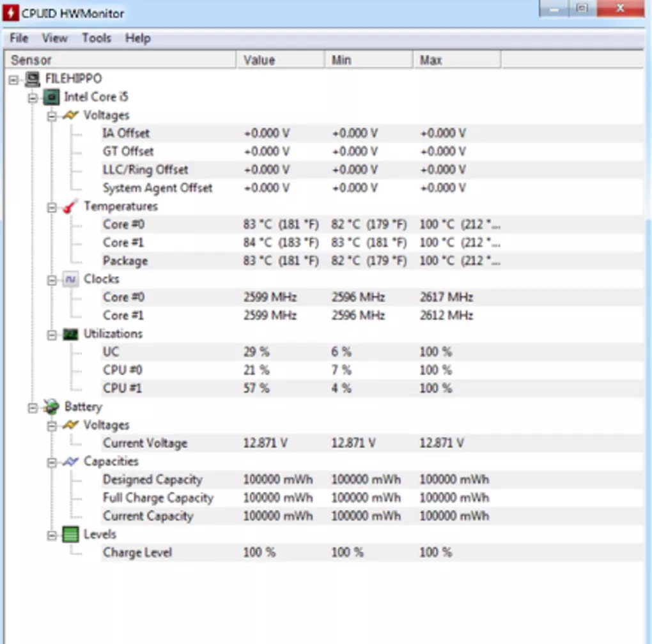The image size is (652, 644).
Task: Select the Full Charge Capacity row
Action: 372,498
